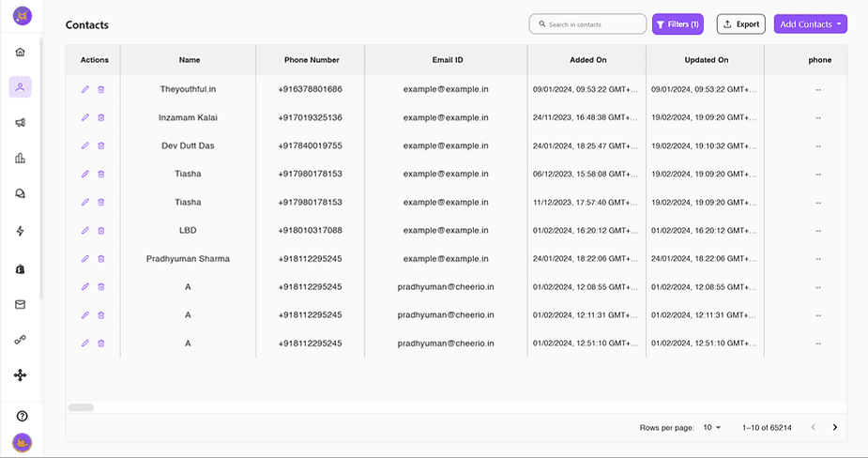Image resolution: width=868 pixels, height=458 pixels.
Task: Open the Add Contacts dropdown
Action: point(811,24)
